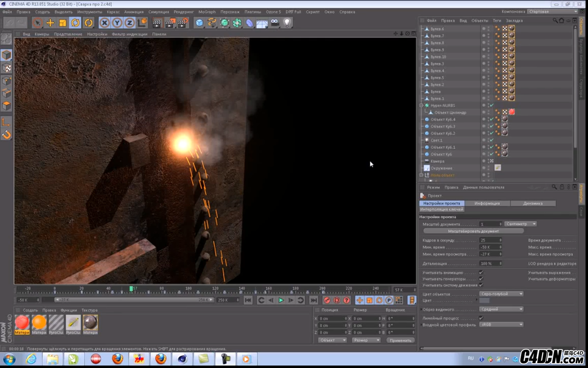588x368 pixels.
Task: Open the Windows Start button
Action: tap(9, 359)
